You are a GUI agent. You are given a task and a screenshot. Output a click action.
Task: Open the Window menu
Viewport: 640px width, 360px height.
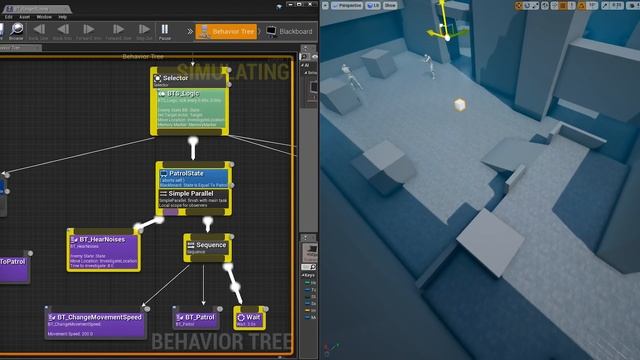(x=44, y=17)
